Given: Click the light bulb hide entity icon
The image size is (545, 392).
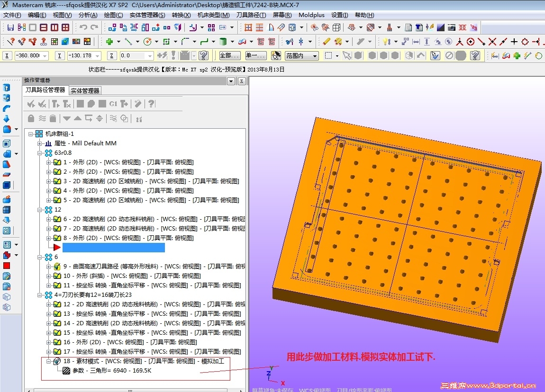Looking at the screenshot, I should pos(386,42).
